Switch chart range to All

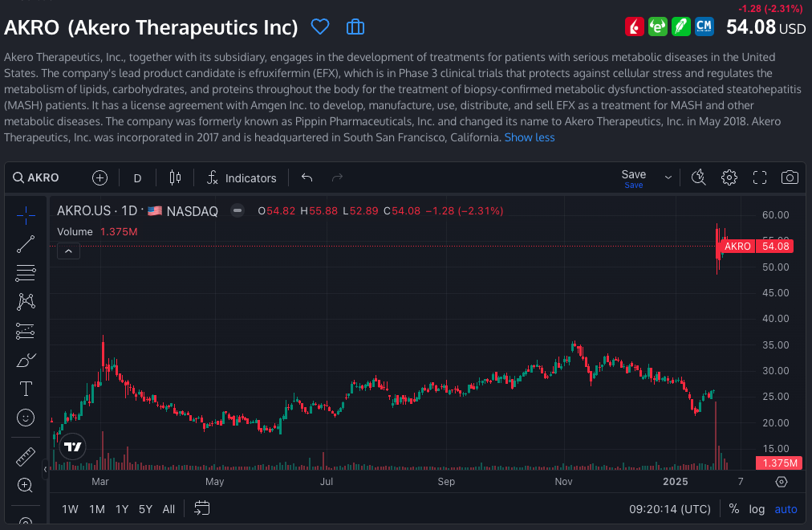click(168, 509)
